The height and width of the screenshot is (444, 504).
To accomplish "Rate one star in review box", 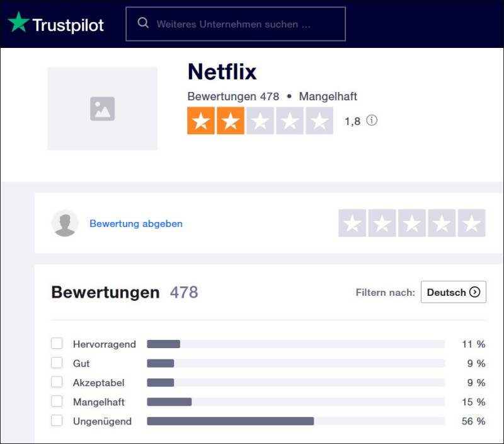I will point(352,223).
